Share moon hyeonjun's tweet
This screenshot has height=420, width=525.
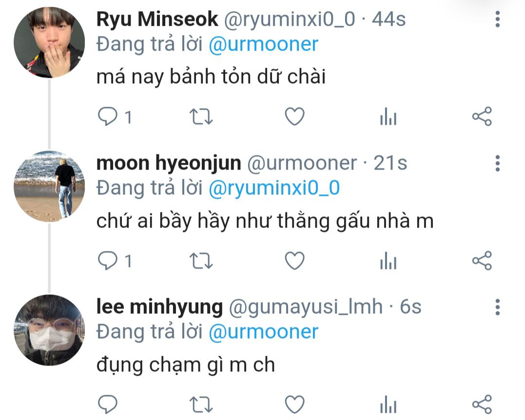point(482,260)
